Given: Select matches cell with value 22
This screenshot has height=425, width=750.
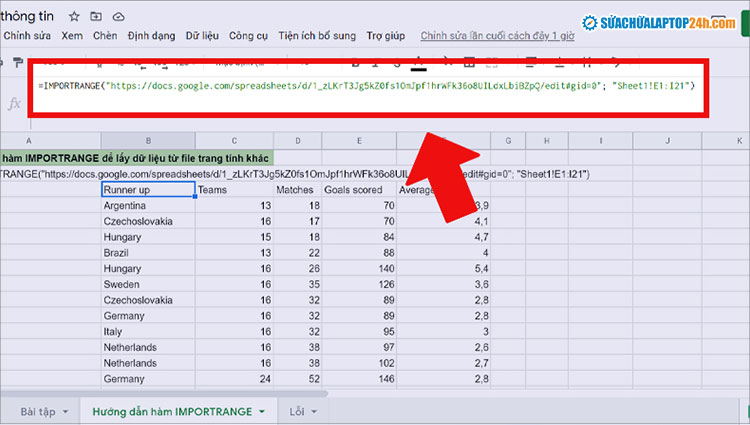Looking at the screenshot, I should click(x=298, y=253).
